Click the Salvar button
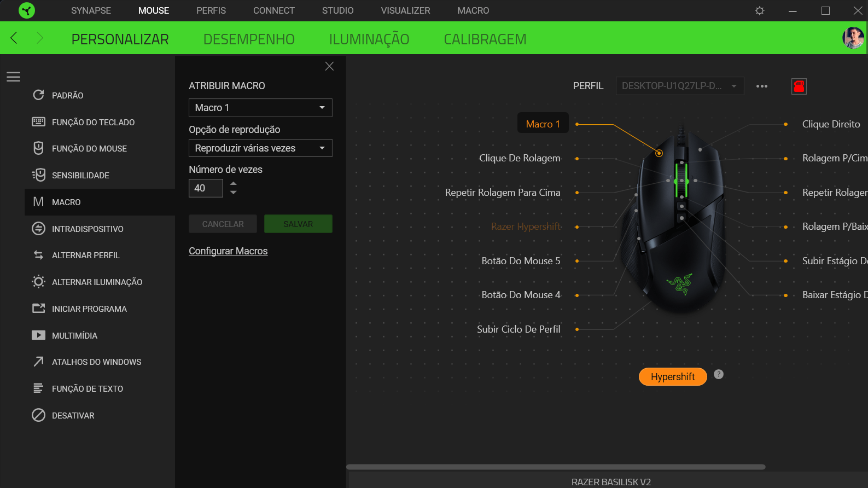 [x=298, y=224]
